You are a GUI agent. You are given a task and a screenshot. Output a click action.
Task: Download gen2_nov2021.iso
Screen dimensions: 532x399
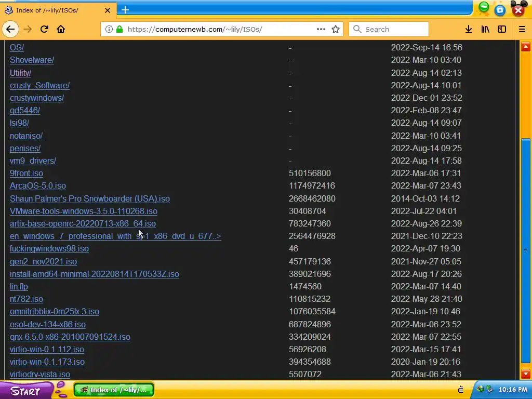(43, 262)
